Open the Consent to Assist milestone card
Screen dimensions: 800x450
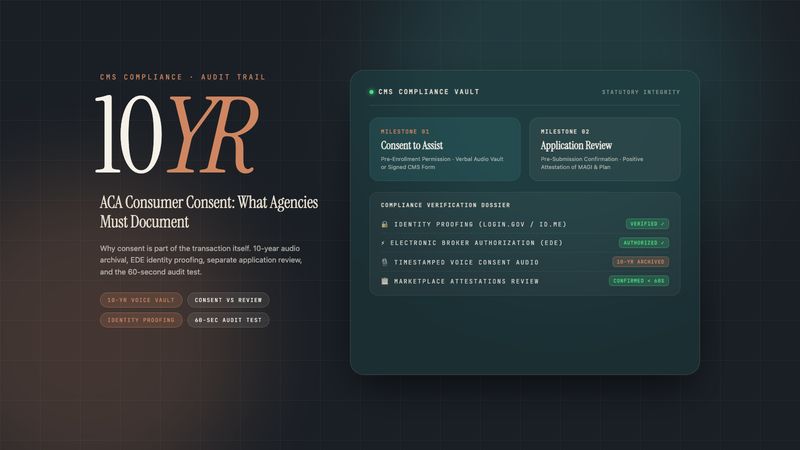445,149
